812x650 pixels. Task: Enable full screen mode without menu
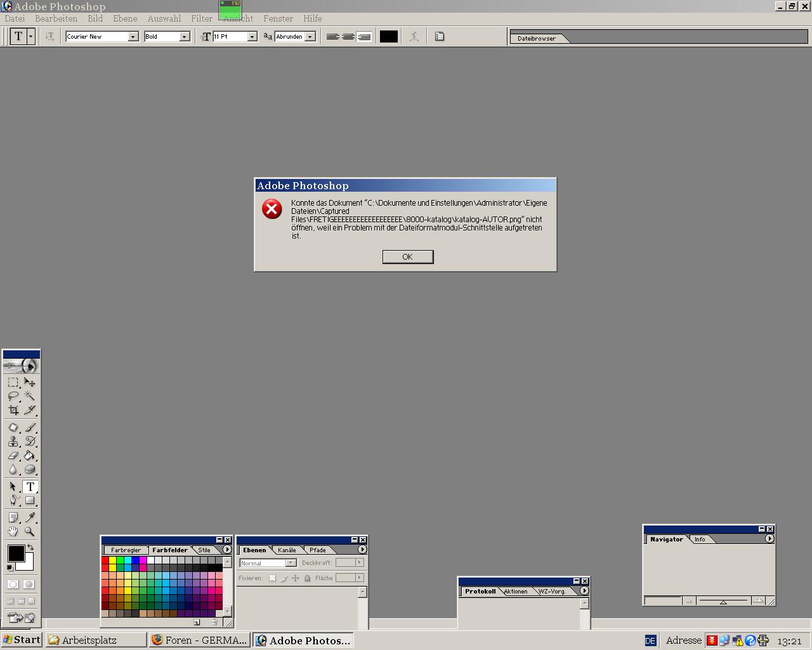[x=31, y=600]
